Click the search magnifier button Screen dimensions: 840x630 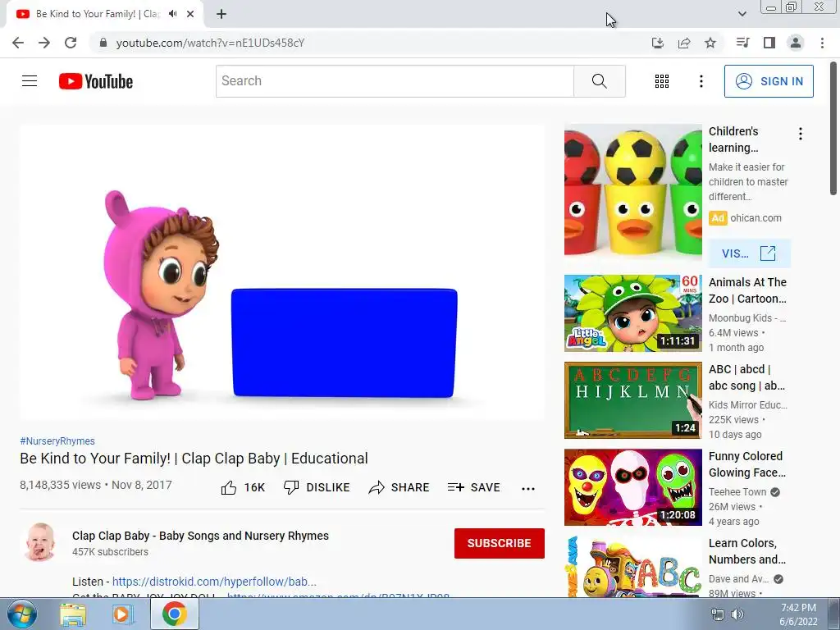(x=600, y=81)
